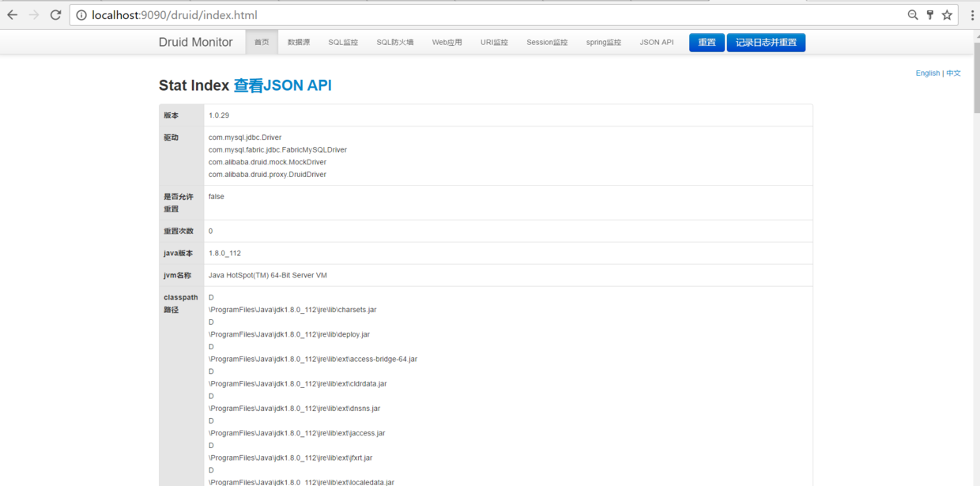Select com.alibaba.druid.mock.MockDriver text
The height and width of the screenshot is (486, 980).
(267, 162)
